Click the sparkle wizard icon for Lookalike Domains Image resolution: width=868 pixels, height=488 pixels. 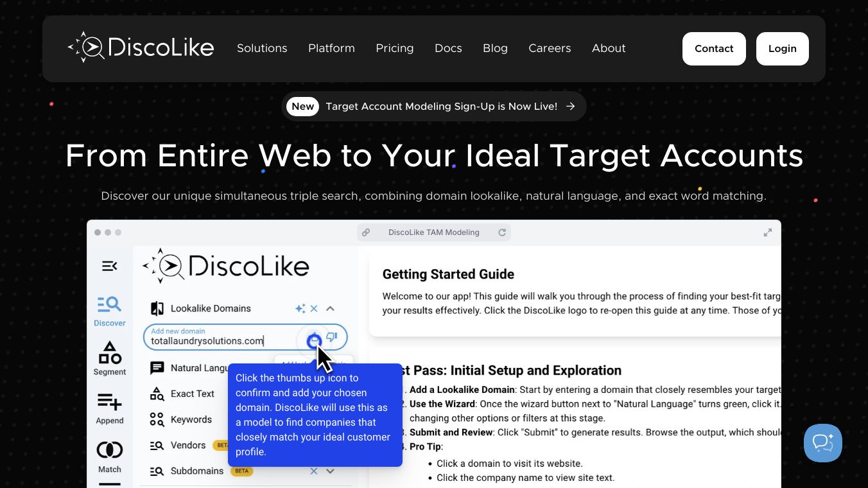(x=300, y=309)
